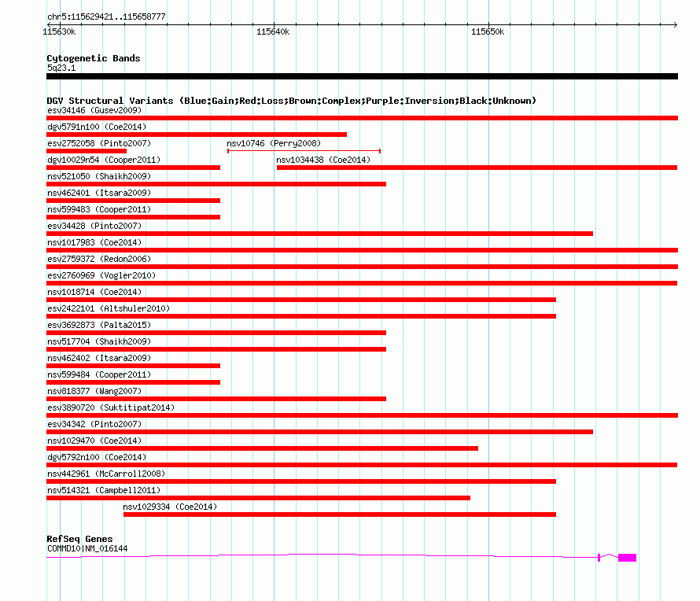This screenshot has width=700, height=601.
Task: Click the short red bar of esv2752058
Action: (x=87, y=151)
